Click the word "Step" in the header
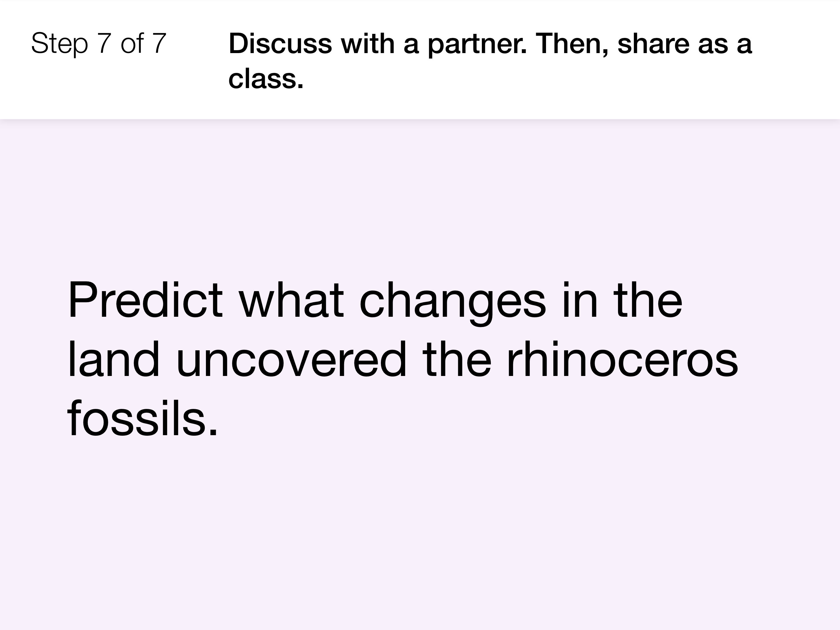840x630 pixels. coord(60,44)
